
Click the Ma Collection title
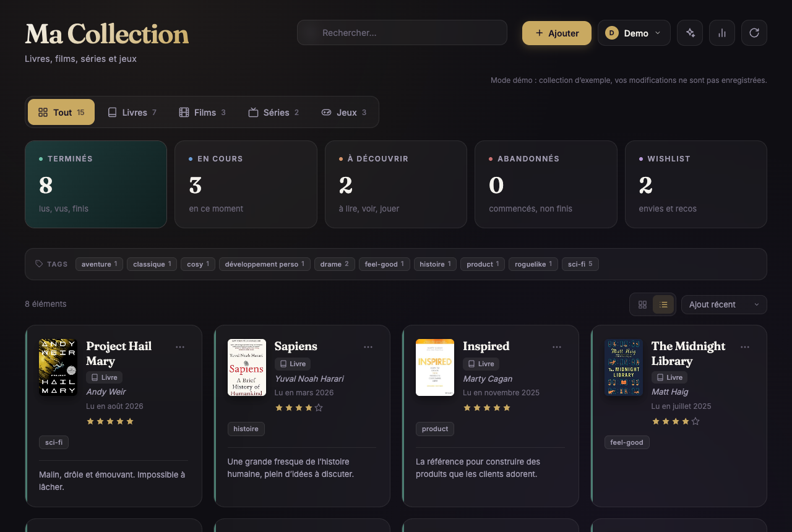(x=107, y=34)
